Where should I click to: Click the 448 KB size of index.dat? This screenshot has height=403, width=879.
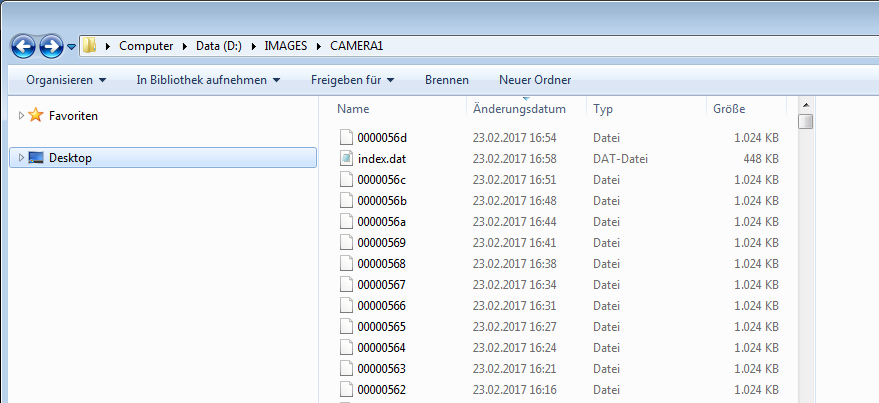[x=761, y=159]
